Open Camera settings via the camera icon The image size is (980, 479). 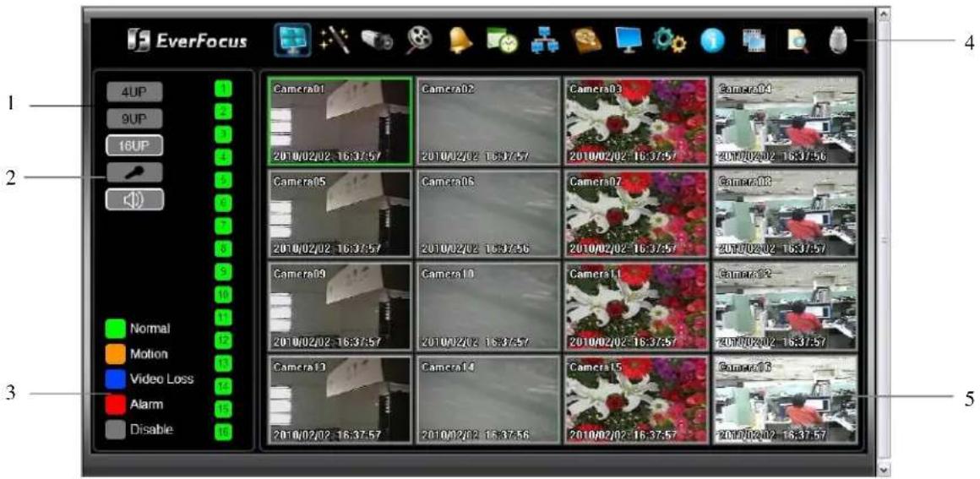point(378,41)
